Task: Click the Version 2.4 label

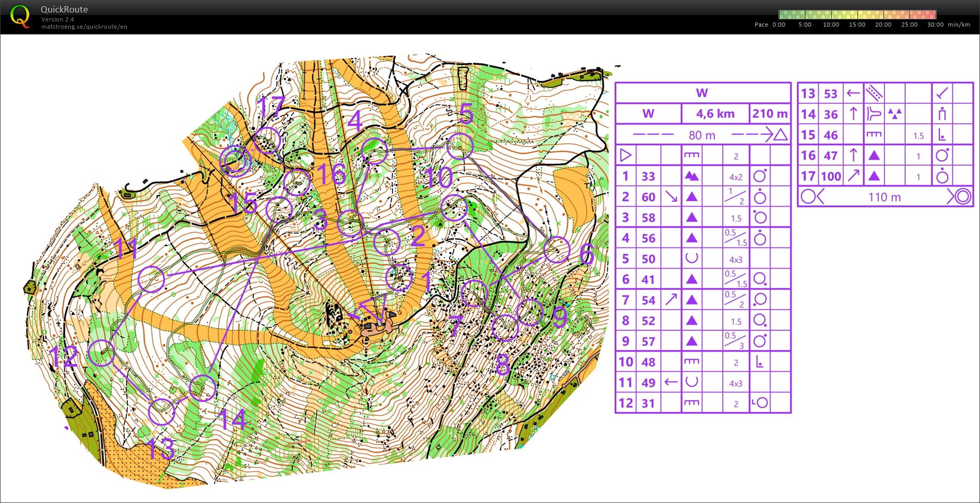Action: (x=57, y=19)
